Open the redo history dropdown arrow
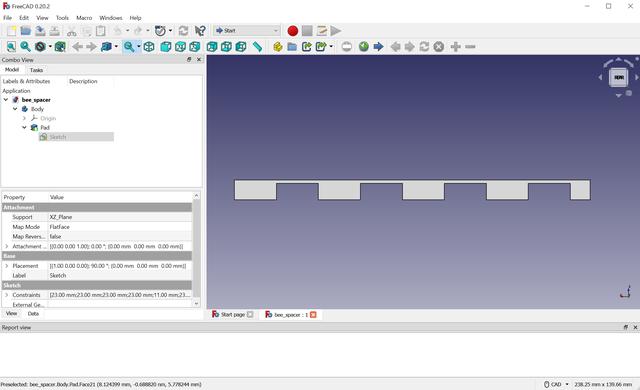 click(x=148, y=31)
